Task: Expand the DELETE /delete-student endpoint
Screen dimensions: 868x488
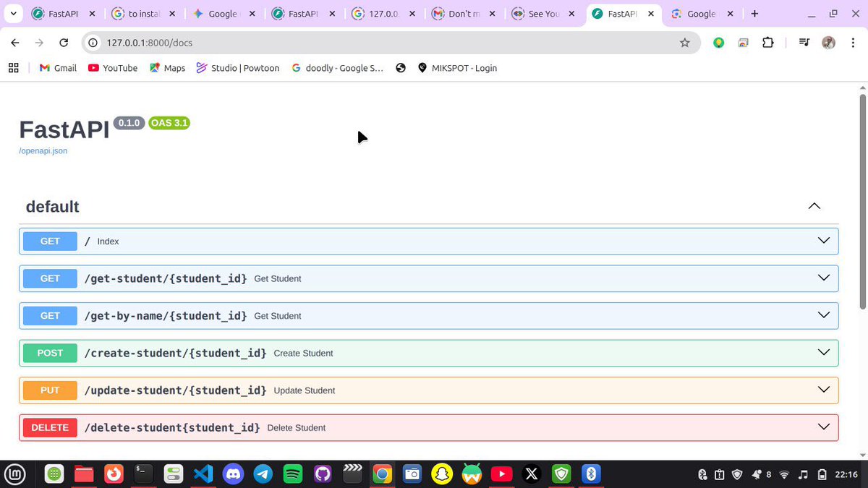Action: pos(428,427)
